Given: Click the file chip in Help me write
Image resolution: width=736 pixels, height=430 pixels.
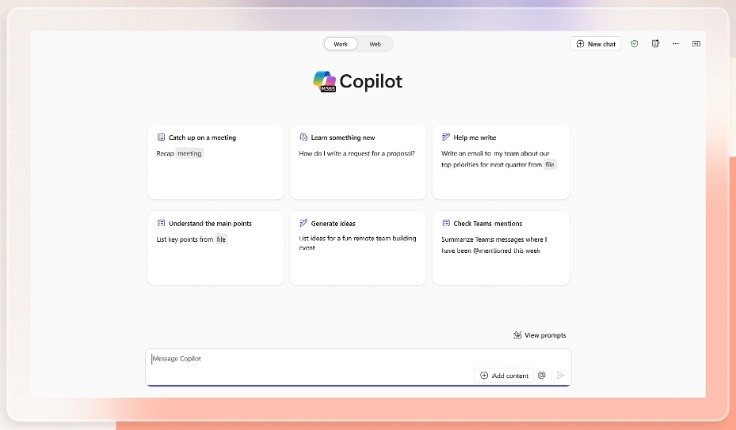Looking at the screenshot, I should (x=550, y=164).
